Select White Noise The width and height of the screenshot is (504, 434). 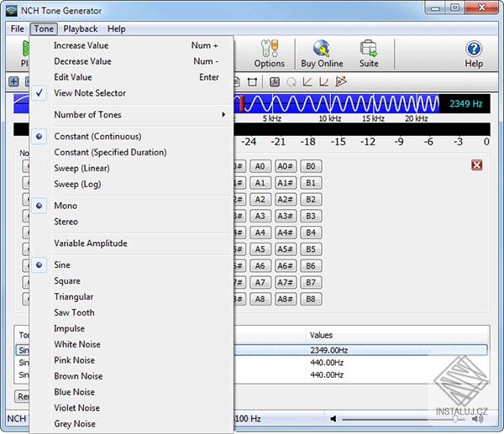[x=132, y=344]
